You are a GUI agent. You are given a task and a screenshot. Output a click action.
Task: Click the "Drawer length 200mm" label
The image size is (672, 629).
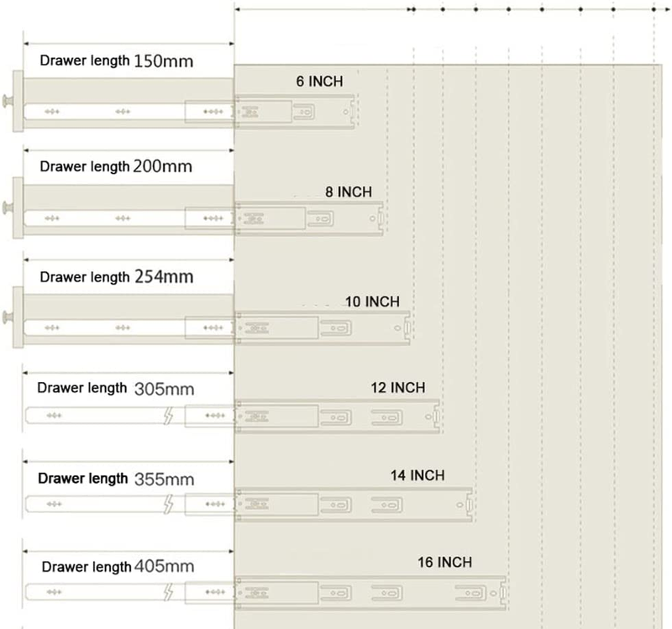pyautogui.click(x=116, y=166)
